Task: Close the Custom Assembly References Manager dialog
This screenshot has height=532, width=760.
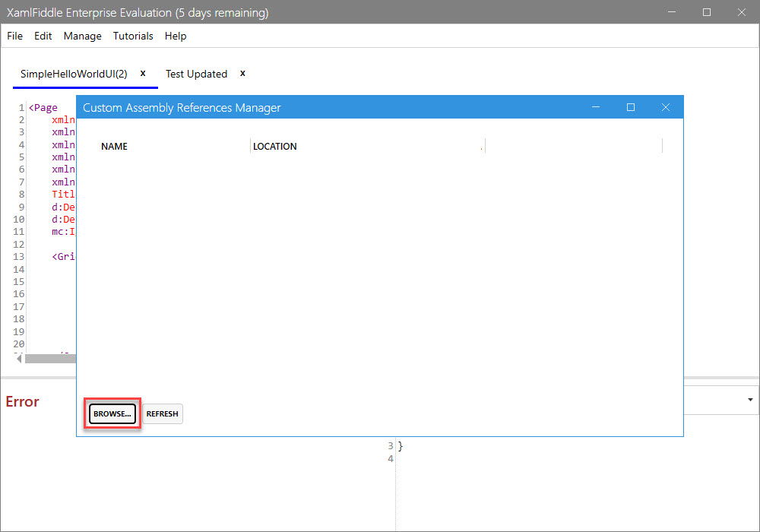Action: [666, 107]
